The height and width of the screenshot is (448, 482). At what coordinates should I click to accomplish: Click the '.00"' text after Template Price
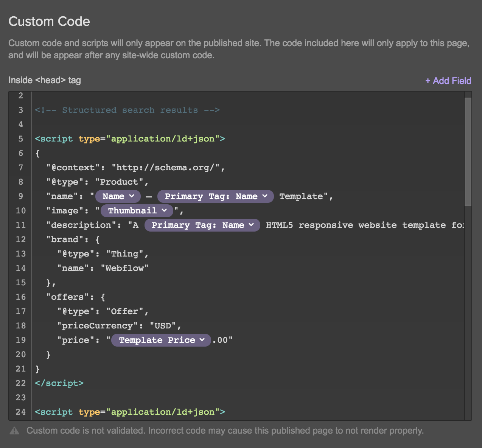(222, 340)
